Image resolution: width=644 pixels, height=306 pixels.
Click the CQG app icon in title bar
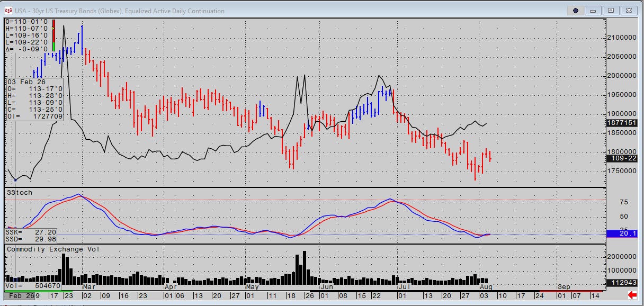click(x=8, y=11)
